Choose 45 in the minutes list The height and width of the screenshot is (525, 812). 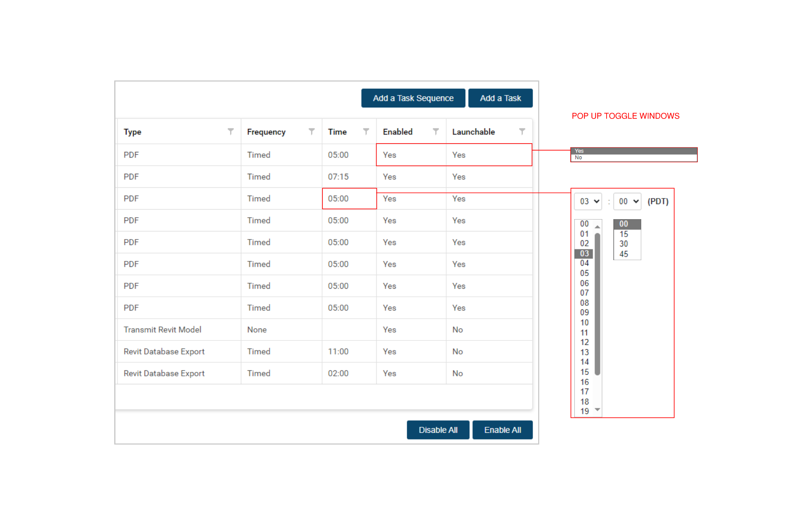coord(624,254)
